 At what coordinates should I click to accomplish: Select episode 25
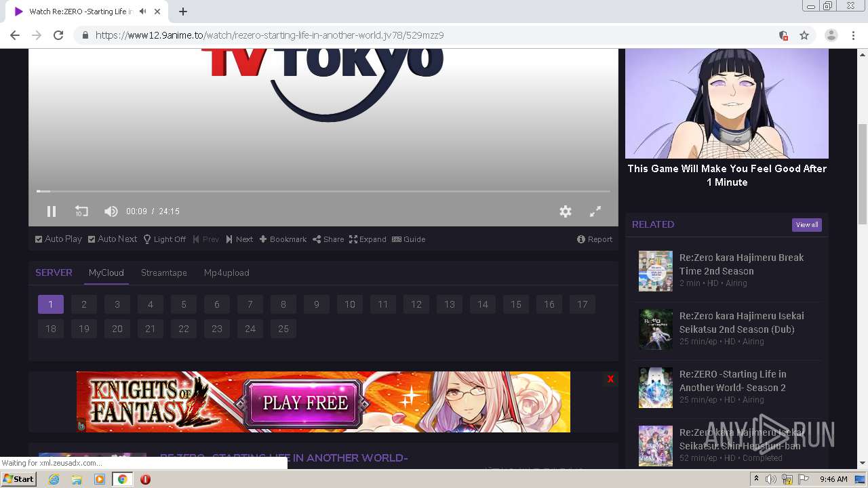click(x=283, y=329)
